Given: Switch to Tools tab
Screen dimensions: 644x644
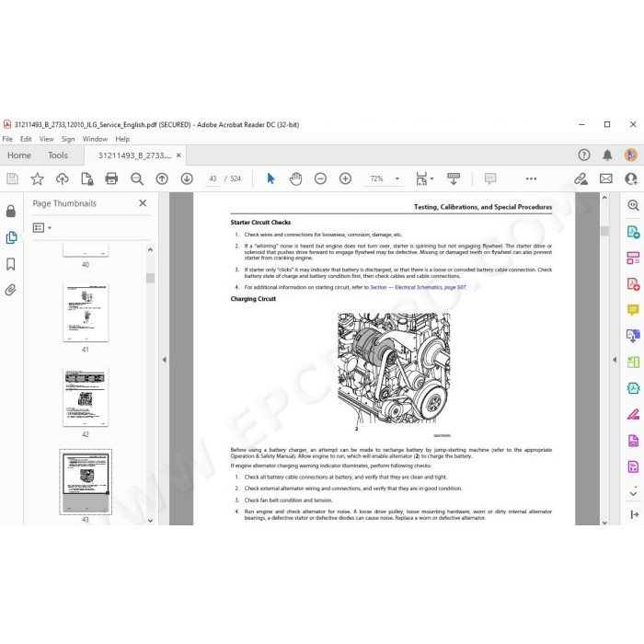Looking at the screenshot, I should 58,155.
